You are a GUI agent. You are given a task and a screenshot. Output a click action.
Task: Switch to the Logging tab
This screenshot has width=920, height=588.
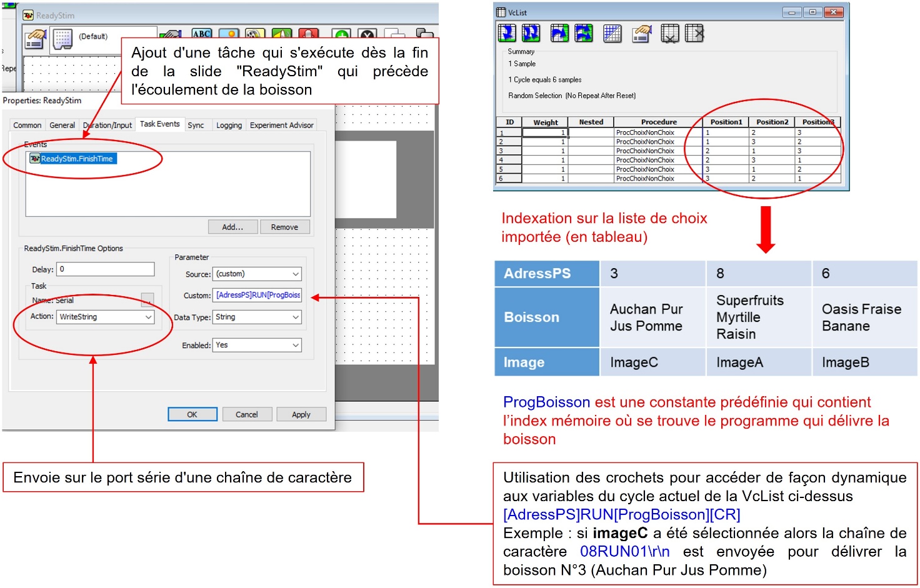point(229,125)
